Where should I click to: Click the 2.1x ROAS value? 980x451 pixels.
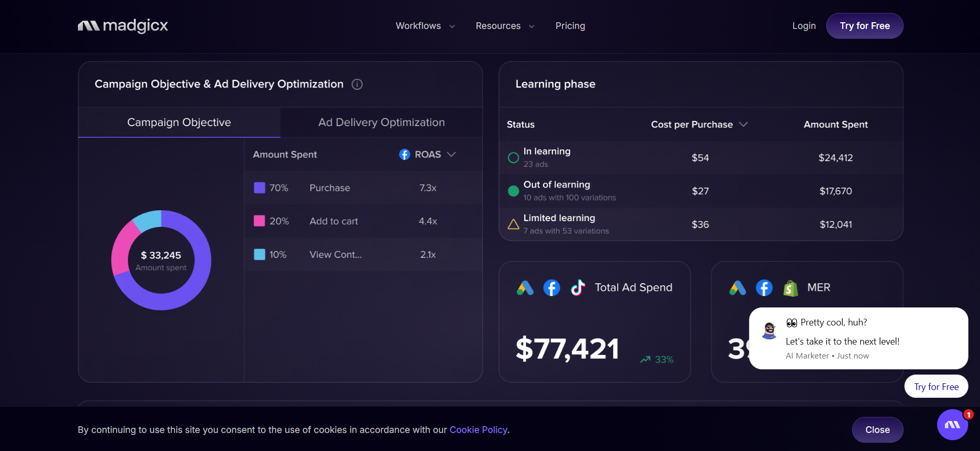click(x=428, y=255)
